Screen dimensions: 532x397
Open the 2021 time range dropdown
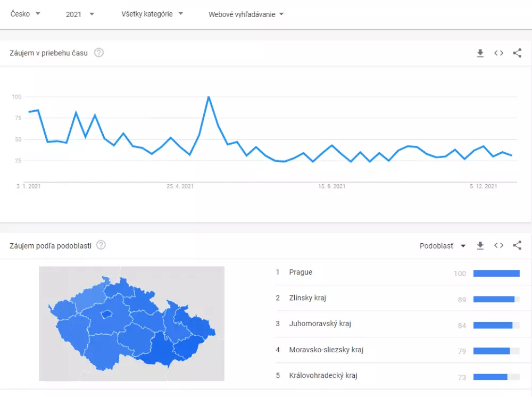(79, 14)
